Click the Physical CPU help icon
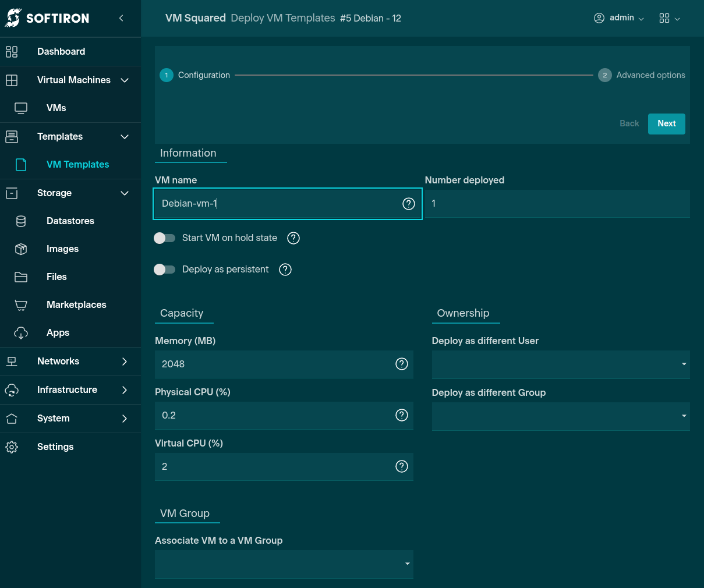Image resolution: width=704 pixels, height=588 pixels. (x=402, y=415)
